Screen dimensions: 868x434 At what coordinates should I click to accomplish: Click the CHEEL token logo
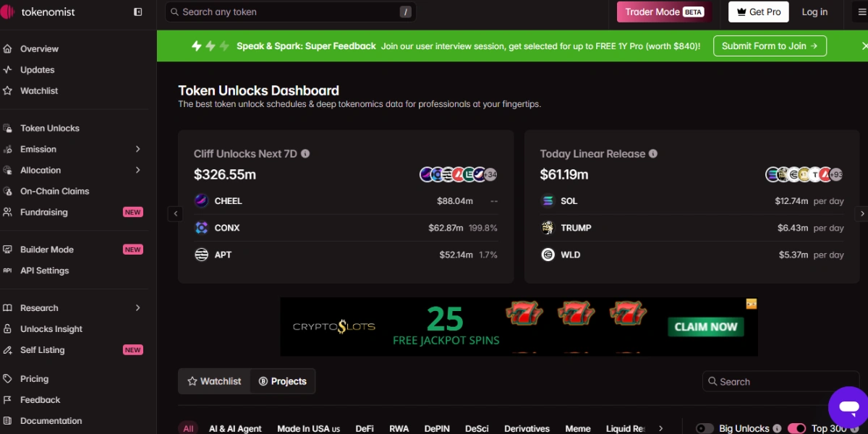tap(201, 201)
